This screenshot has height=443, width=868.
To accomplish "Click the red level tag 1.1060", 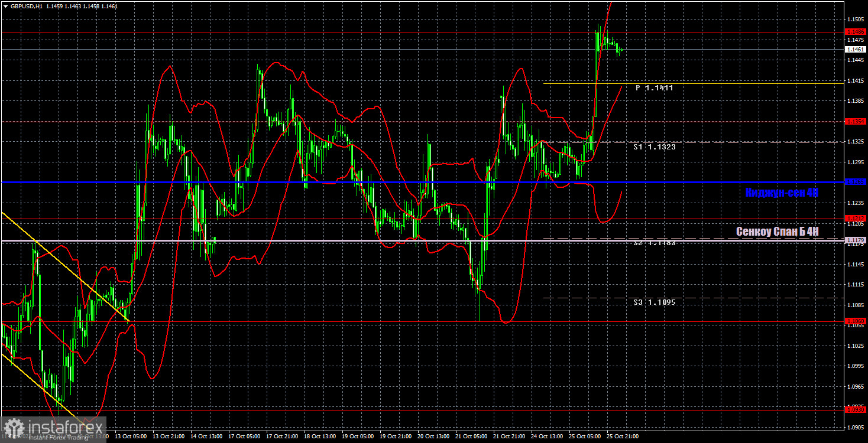I will click(856, 321).
